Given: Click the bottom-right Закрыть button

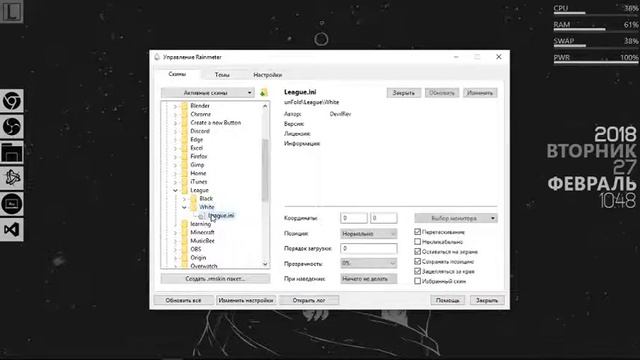Looking at the screenshot, I should [487, 300].
